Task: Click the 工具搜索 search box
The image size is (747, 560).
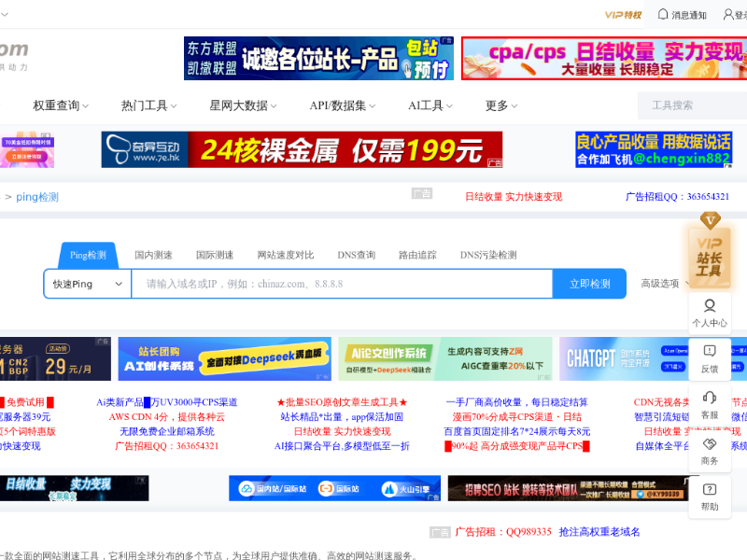Action: 691,105
